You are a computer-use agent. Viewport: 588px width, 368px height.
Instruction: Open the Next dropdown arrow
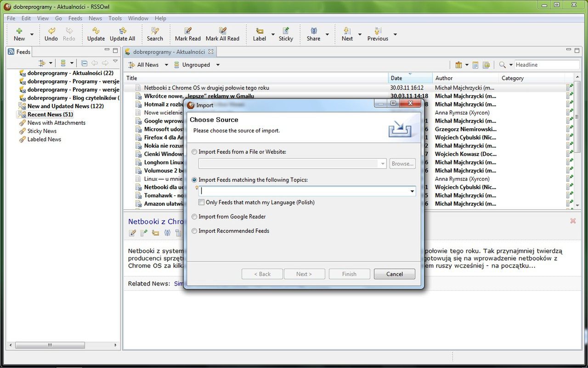point(360,34)
